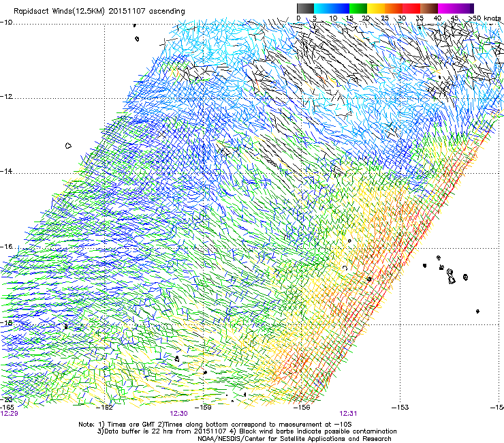The width and height of the screenshot is (504, 443).
Task: Click the dark purple 45-50 knots legend swatch
Action: (464, 8)
